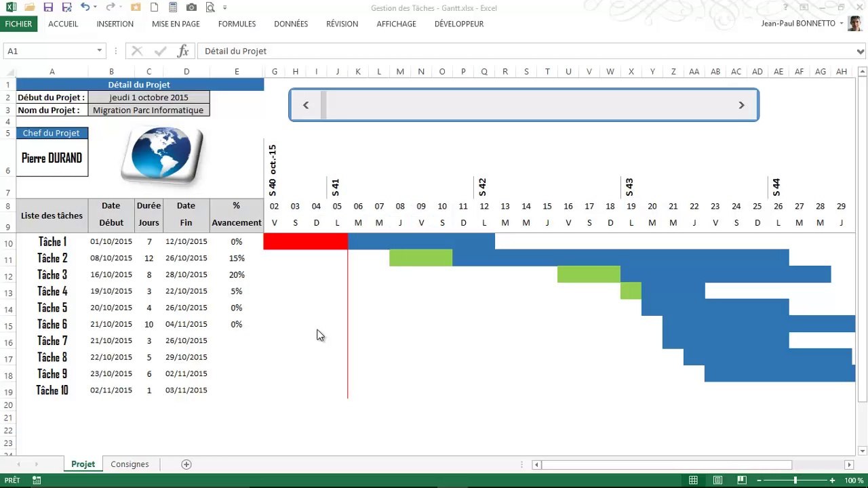Click the starred folder icon in quick access
868x488 pixels.
click(136, 7)
